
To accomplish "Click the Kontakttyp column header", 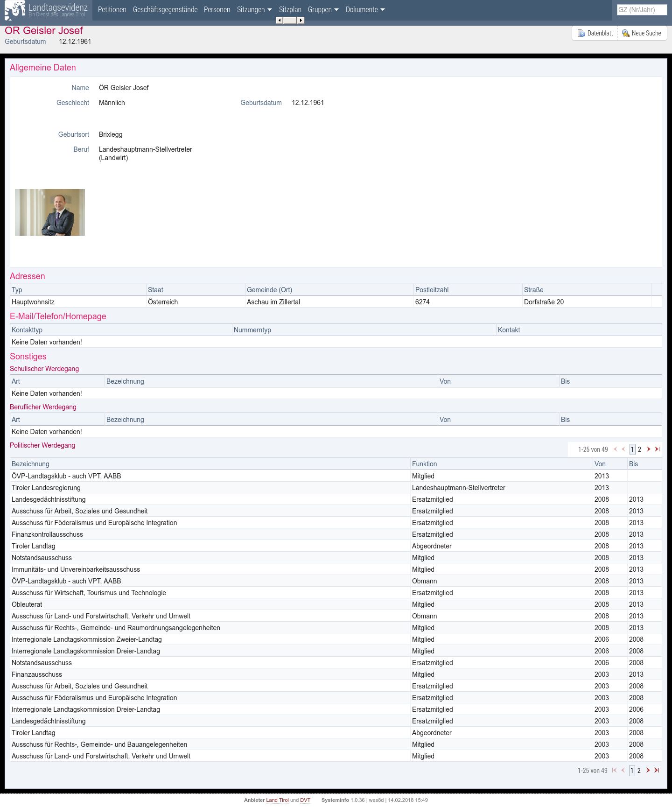I will (121, 330).
